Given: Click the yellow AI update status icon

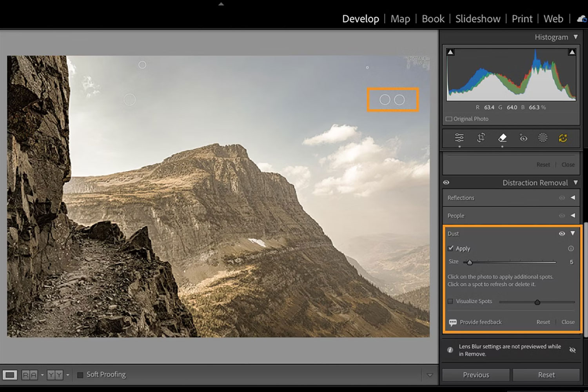Looking at the screenshot, I should pyautogui.click(x=563, y=138).
